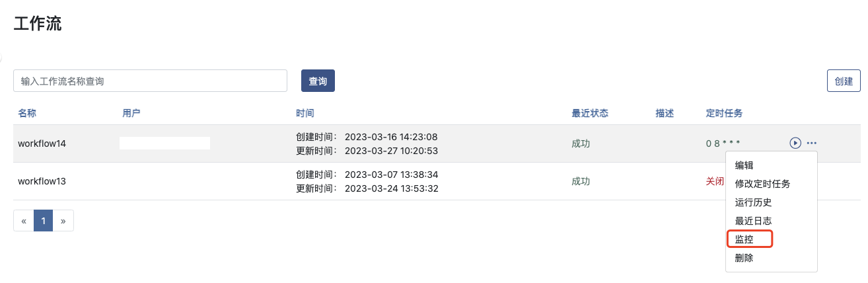Screen dimensions: 868x283
Task: Go to next page with » arrow
Action: [63, 221]
